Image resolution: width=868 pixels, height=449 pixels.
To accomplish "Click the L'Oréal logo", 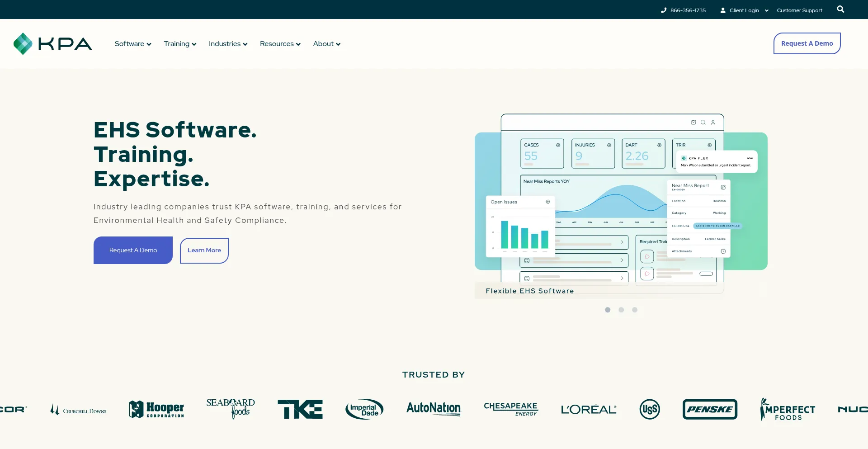I will (588, 410).
